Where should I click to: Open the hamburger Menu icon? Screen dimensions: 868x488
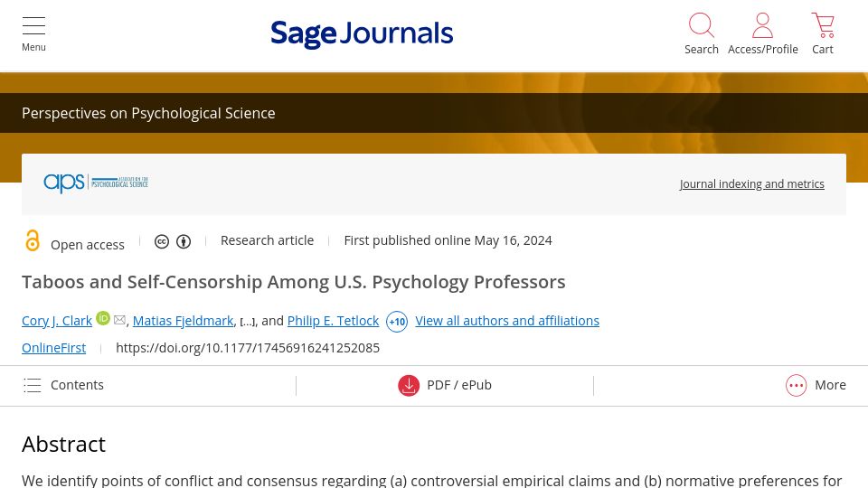pos(33,25)
